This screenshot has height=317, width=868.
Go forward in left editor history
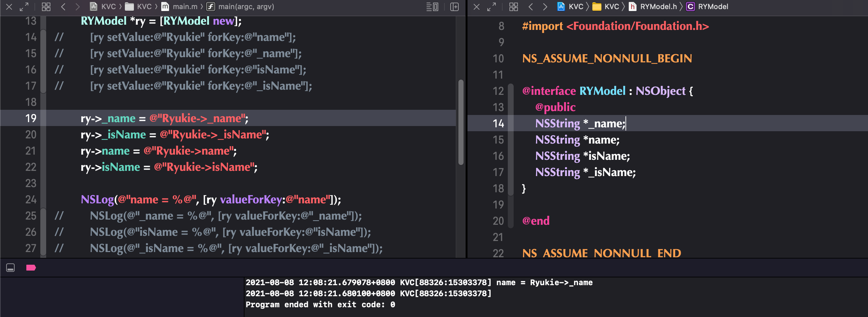pos(78,7)
